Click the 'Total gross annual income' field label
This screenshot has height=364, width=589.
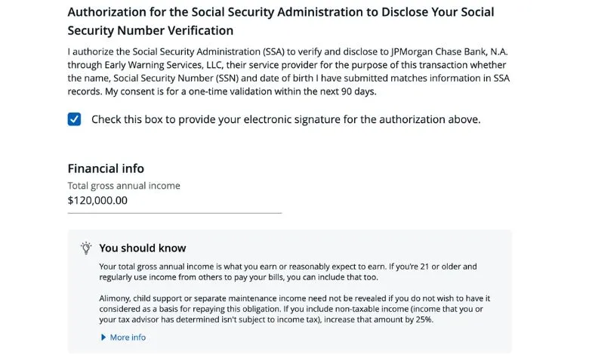point(124,186)
